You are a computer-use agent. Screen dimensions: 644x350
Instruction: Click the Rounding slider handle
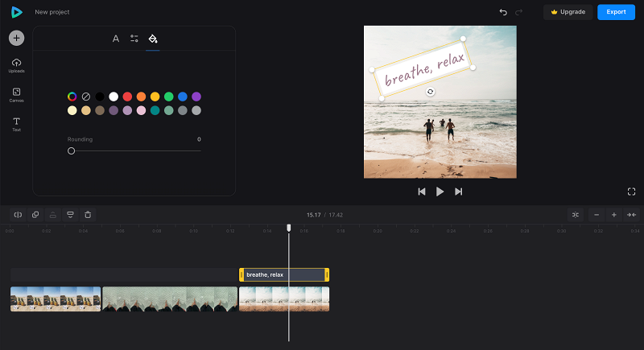click(x=71, y=151)
